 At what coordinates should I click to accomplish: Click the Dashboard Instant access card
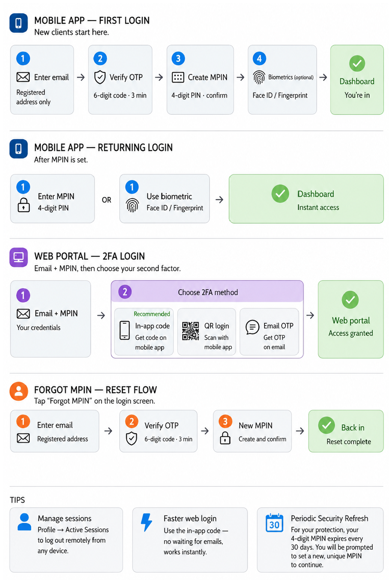point(306,199)
